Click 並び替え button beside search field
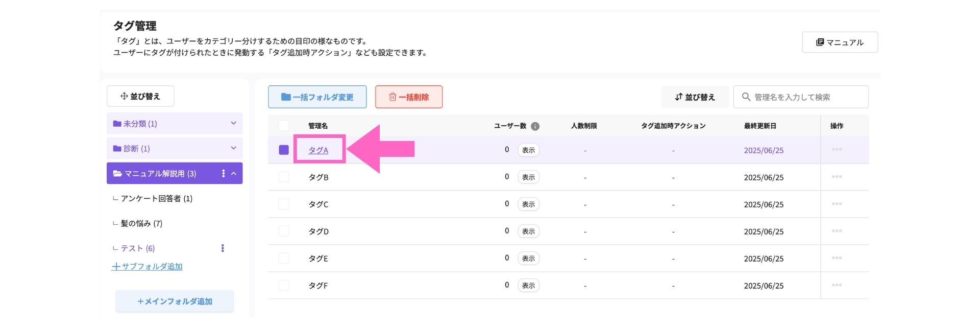 pyautogui.click(x=695, y=97)
